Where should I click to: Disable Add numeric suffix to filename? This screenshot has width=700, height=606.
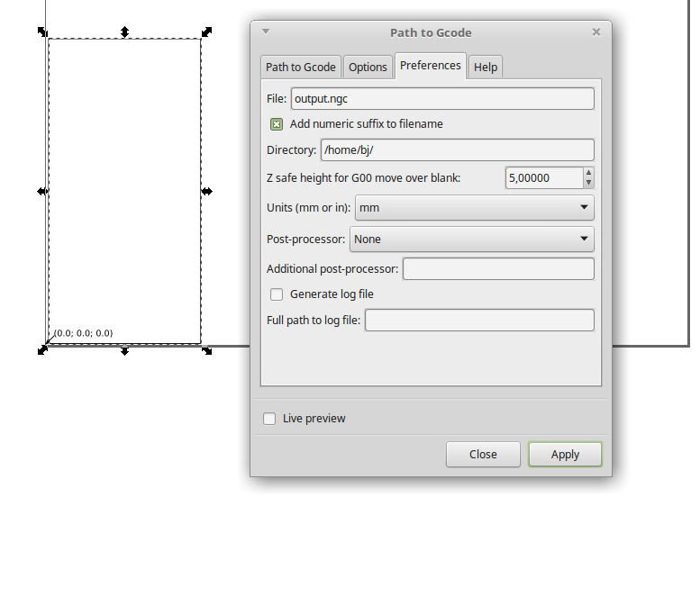click(x=277, y=124)
